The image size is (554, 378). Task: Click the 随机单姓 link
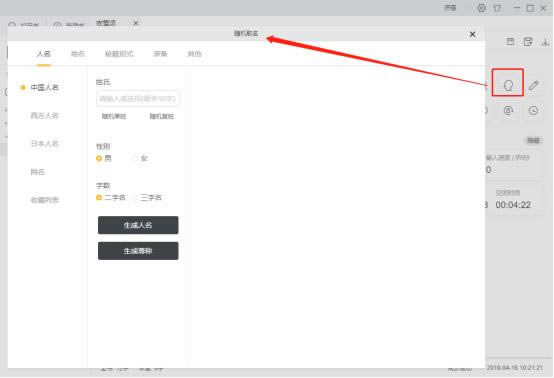(x=114, y=116)
